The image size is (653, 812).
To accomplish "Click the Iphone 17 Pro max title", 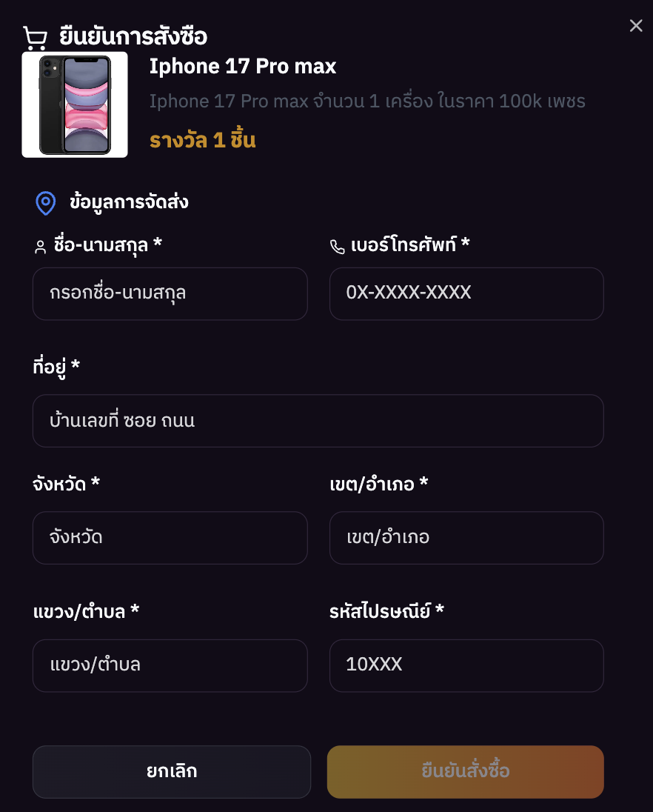I will click(243, 67).
